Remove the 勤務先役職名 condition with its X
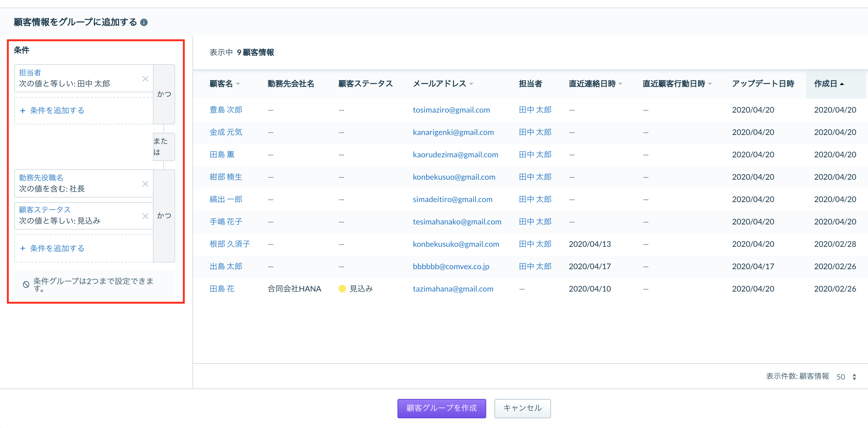The width and height of the screenshot is (868, 428). pyautogui.click(x=145, y=184)
